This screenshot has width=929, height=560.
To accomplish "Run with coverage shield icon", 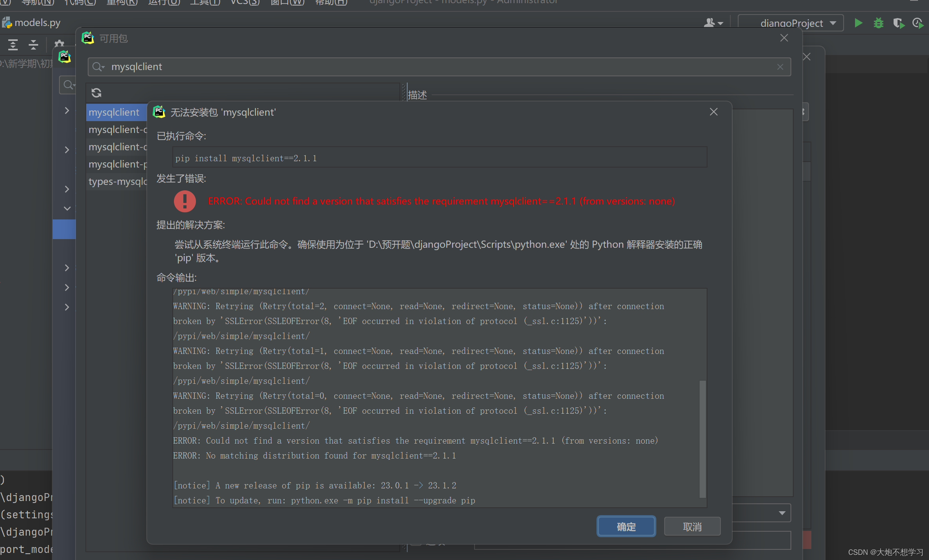I will [x=898, y=23].
